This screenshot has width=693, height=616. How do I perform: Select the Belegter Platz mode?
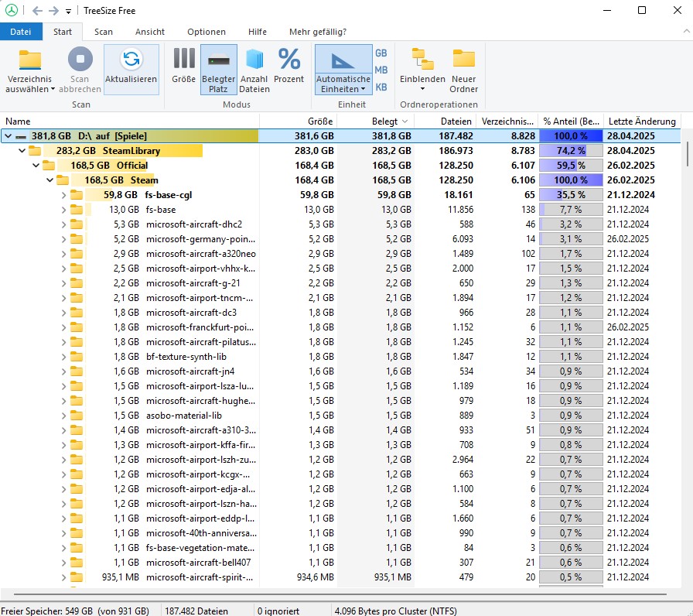[x=218, y=70]
